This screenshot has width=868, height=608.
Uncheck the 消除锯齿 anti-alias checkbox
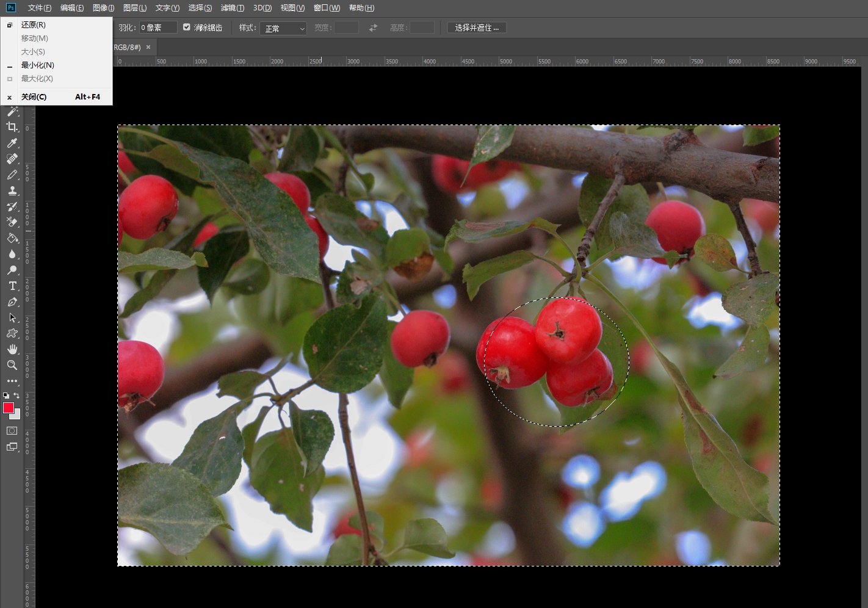187,27
